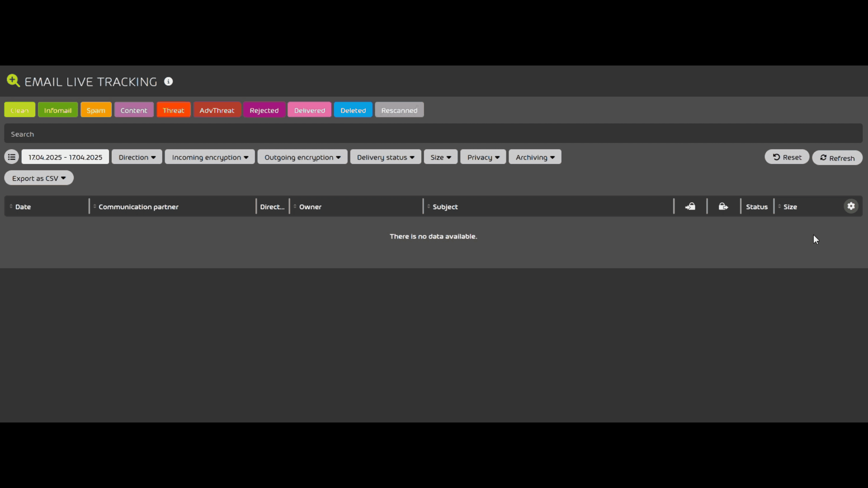
Task: Enable the Threat filter chip
Action: coord(173,109)
